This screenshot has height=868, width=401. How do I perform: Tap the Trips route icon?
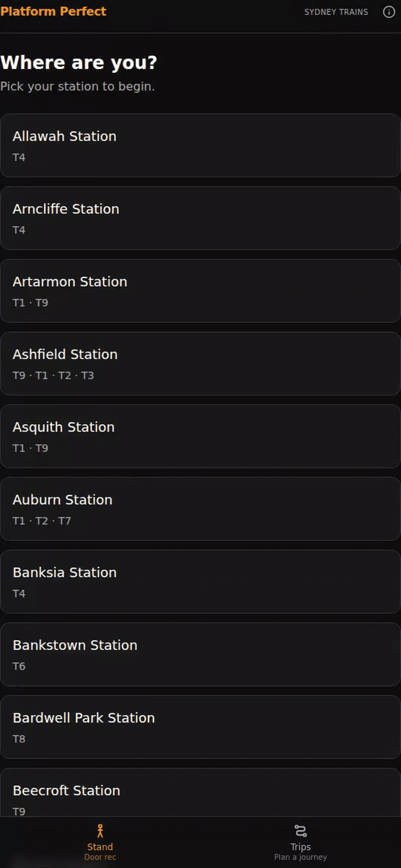pyautogui.click(x=301, y=831)
